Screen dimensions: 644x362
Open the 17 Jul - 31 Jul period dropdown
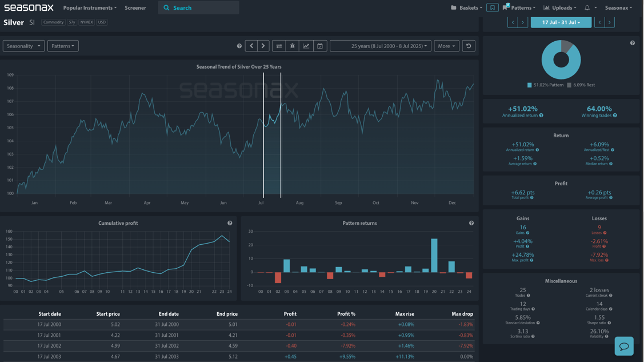(561, 22)
